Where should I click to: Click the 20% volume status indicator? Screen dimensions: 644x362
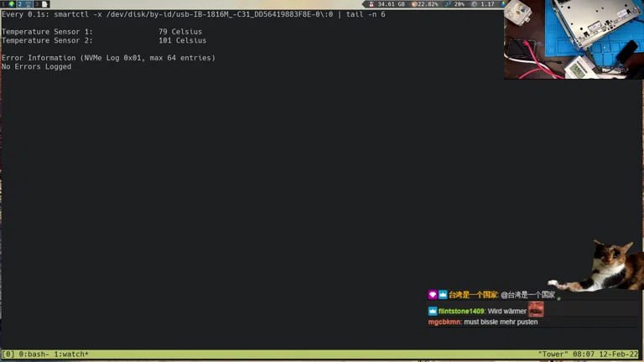coord(455,4)
